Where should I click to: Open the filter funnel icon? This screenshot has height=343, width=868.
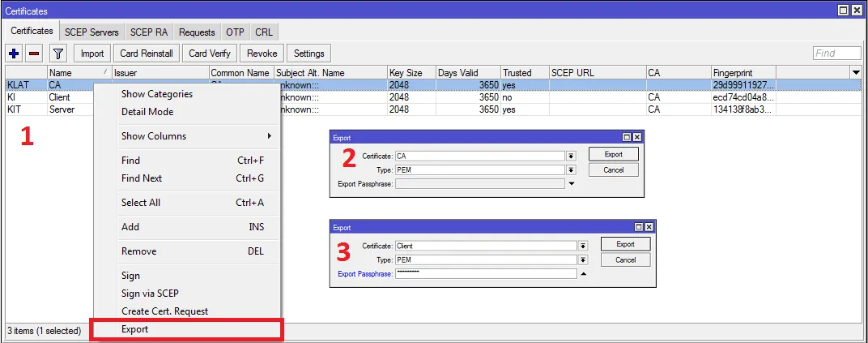pos(58,54)
